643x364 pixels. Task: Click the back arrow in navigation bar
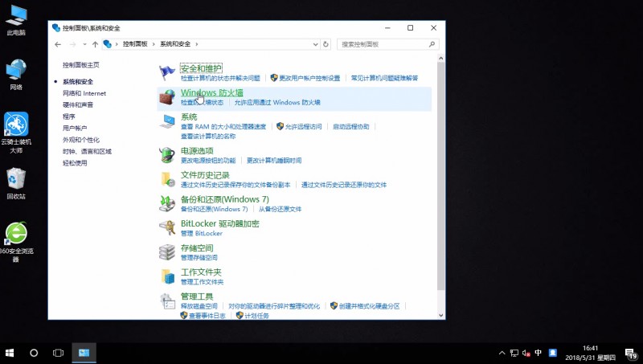58,44
